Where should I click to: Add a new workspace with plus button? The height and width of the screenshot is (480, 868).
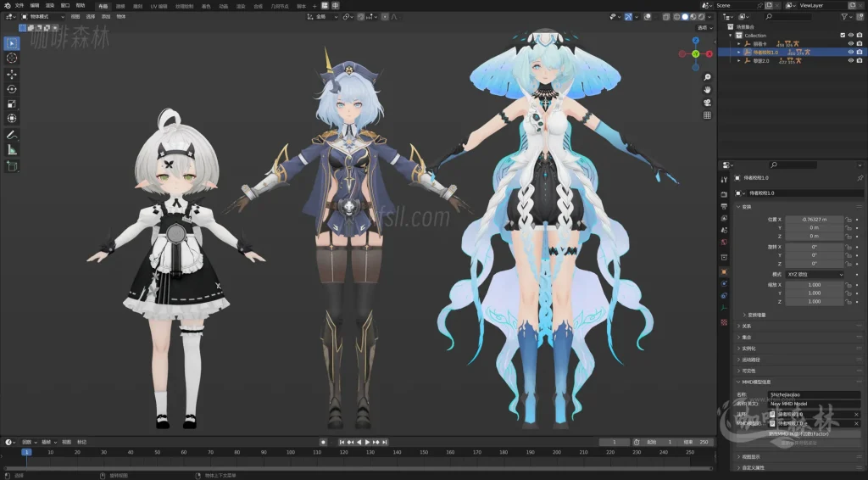315,6
